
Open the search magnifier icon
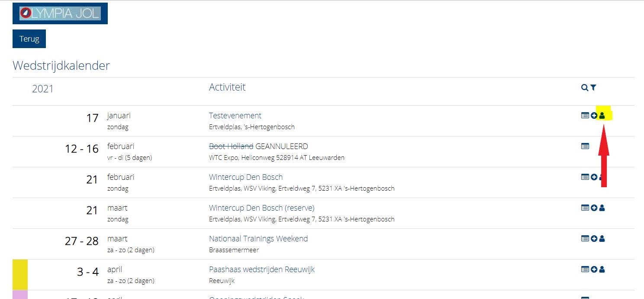584,88
